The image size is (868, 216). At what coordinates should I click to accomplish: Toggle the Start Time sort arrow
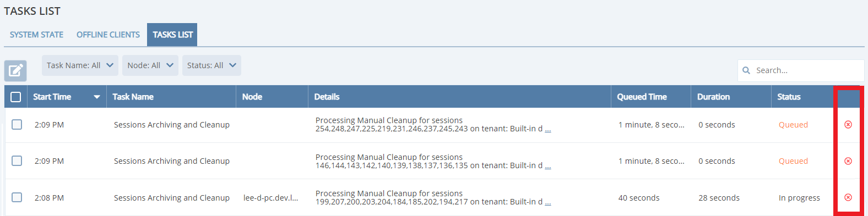coord(97,97)
